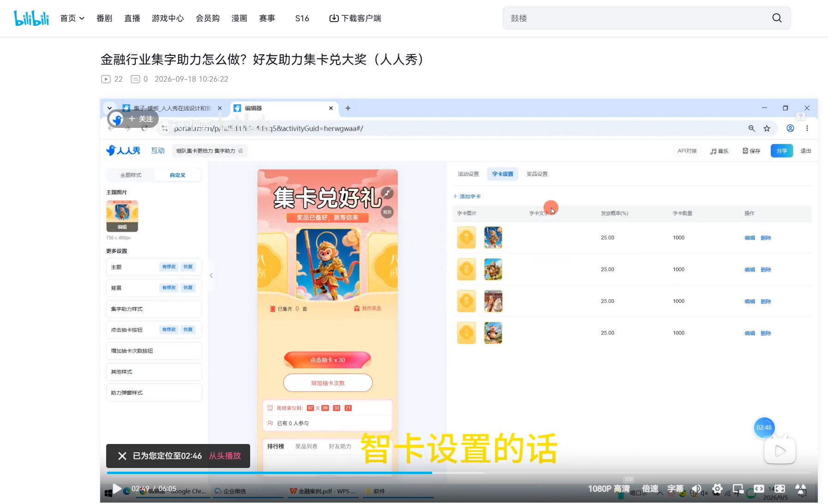Open 漫画 page
Image resolution: width=828 pixels, height=504 pixels.
click(239, 18)
